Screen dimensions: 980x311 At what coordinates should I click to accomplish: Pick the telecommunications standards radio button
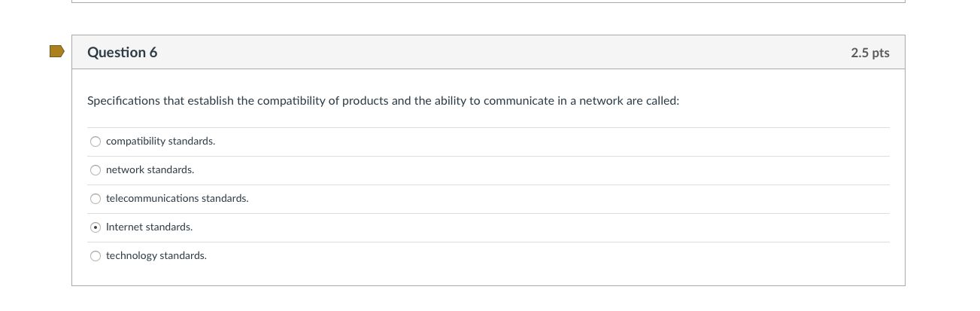coord(96,199)
